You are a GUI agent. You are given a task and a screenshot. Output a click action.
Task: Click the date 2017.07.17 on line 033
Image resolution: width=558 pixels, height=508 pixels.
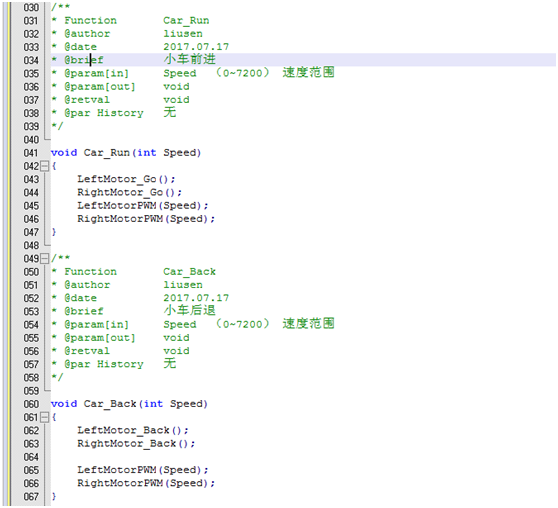196,47
